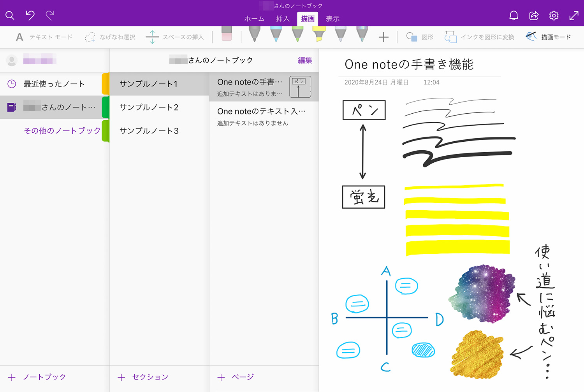The width and height of the screenshot is (584, 392).
Task: Toggle 描画モード
Action: click(x=548, y=37)
